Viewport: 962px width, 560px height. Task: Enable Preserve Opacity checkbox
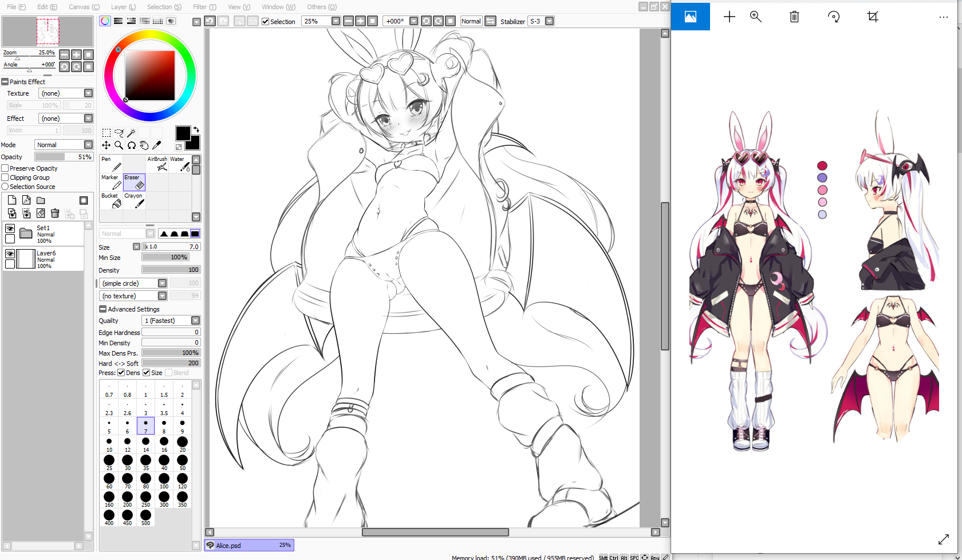5,168
